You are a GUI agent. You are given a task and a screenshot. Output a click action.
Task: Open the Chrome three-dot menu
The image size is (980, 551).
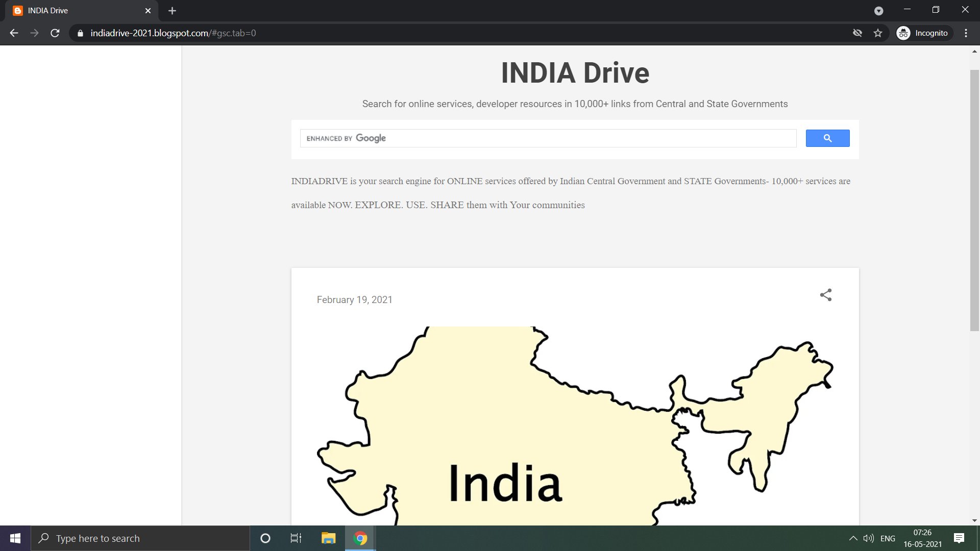965,33
